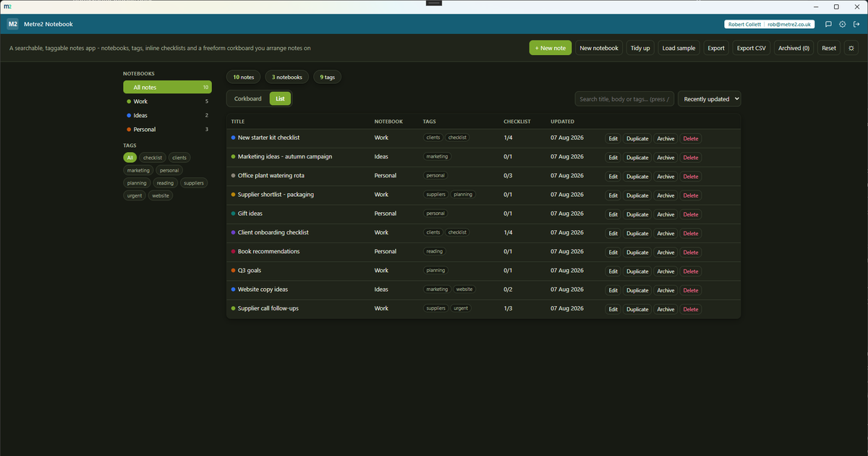Click the blue dot beside New starter kit checklist
Image resolution: width=868 pixels, height=456 pixels.
click(x=233, y=138)
